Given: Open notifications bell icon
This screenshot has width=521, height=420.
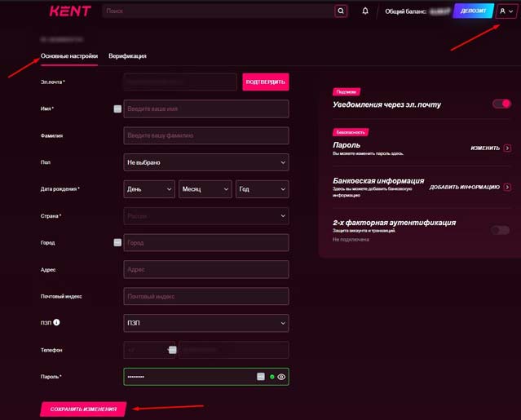Looking at the screenshot, I should (x=365, y=11).
